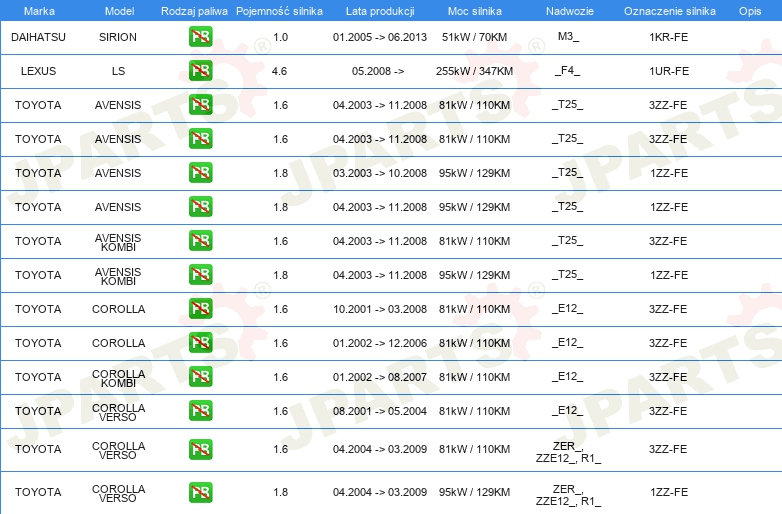782x514 pixels.
Task: Select the SIRION model cell
Action: [x=118, y=37]
